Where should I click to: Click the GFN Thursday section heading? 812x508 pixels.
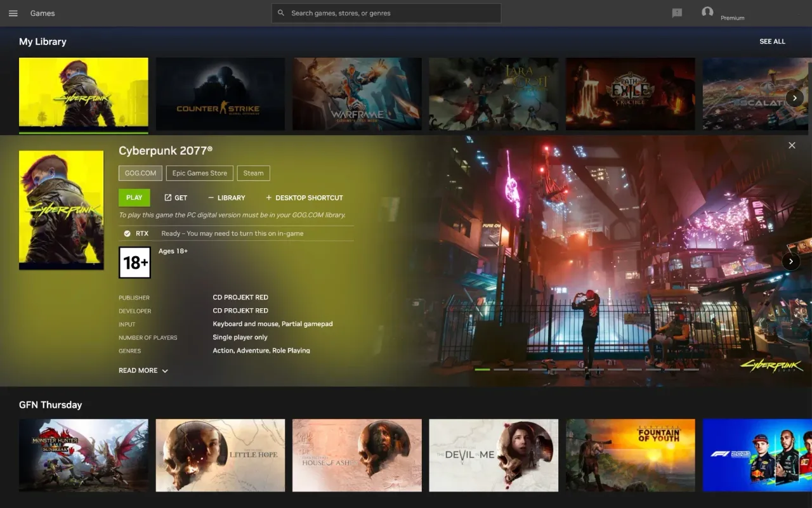tap(51, 405)
